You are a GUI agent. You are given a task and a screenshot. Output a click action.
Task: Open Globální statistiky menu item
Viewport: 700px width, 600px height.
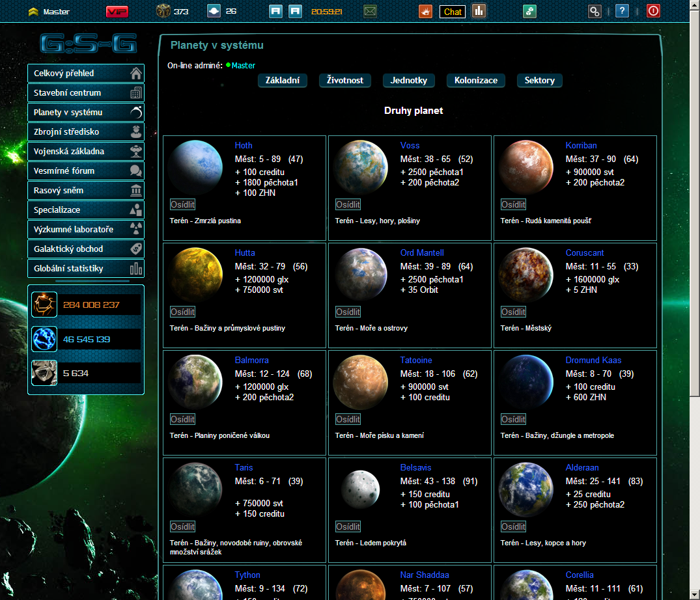click(86, 269)
